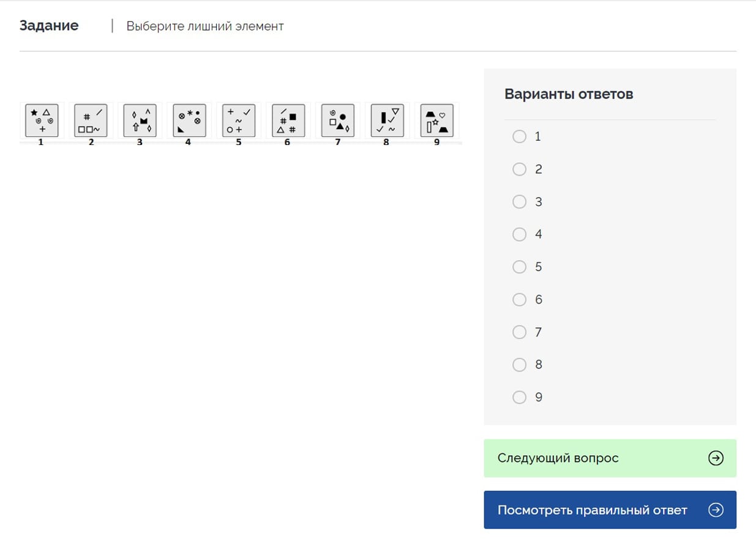Click puzzle tile number 8
This screenshot has width=756, height=555.
coord(387,120)
